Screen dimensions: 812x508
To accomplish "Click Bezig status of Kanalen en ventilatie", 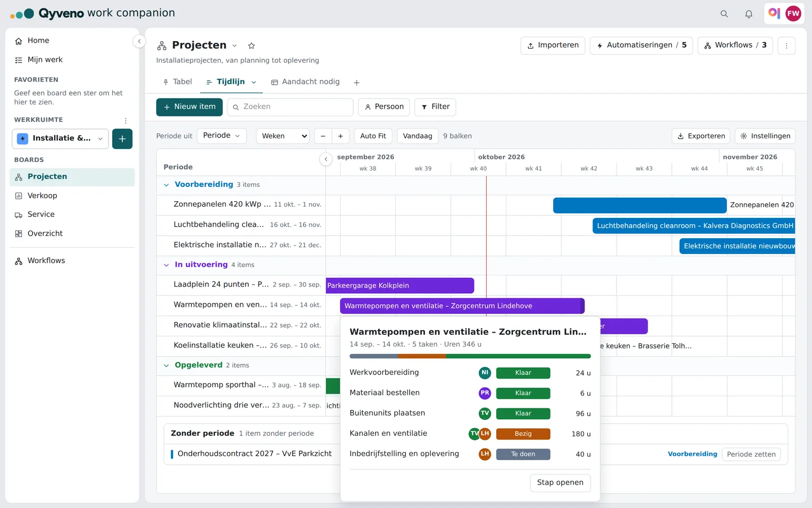I will tap(523, 434).
